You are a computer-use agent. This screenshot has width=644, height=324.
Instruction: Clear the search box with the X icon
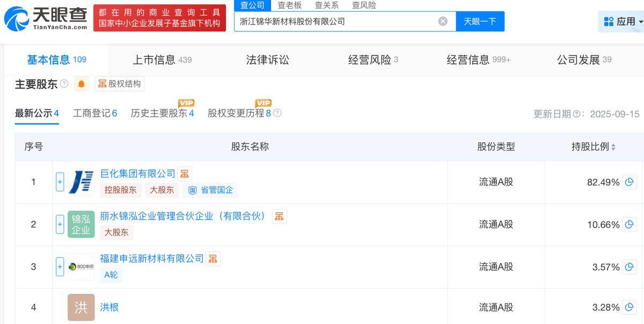442,20
